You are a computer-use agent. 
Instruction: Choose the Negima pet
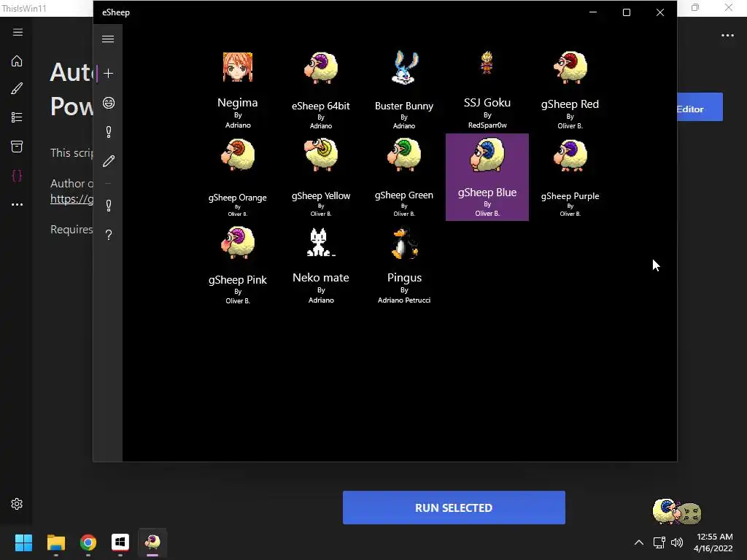238,90
